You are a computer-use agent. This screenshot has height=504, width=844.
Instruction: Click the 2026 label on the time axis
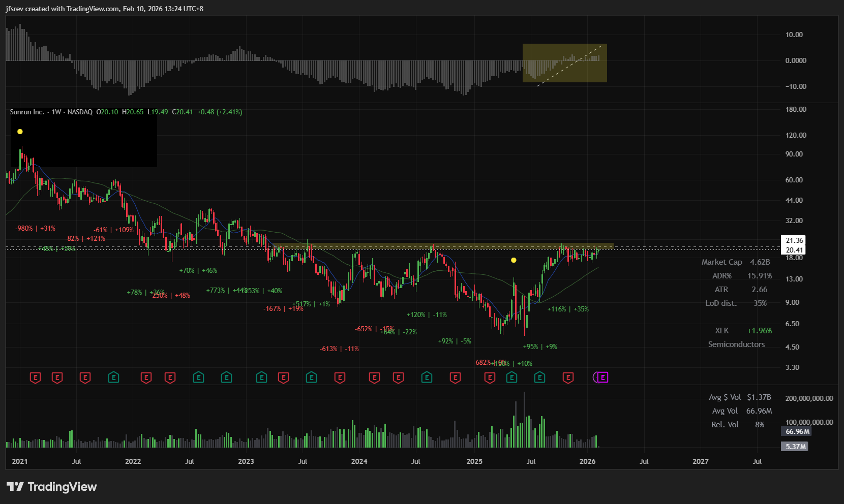point(587,461)
